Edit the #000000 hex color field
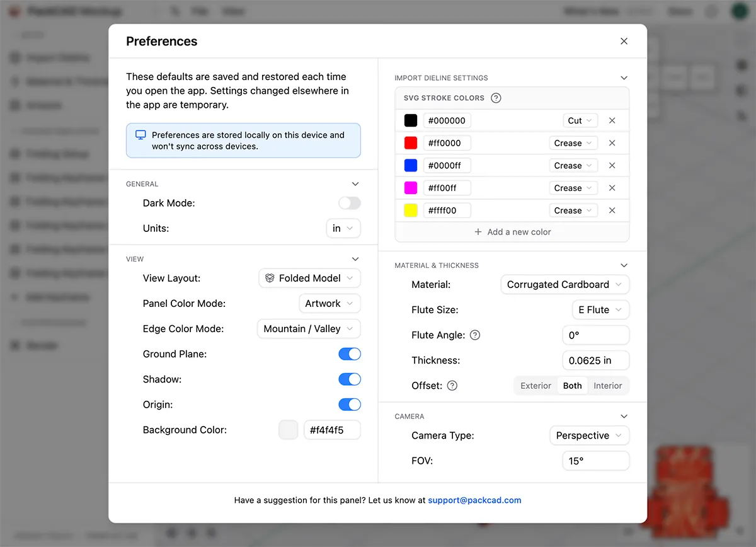The image size is (756, 547). click(447, 120)
